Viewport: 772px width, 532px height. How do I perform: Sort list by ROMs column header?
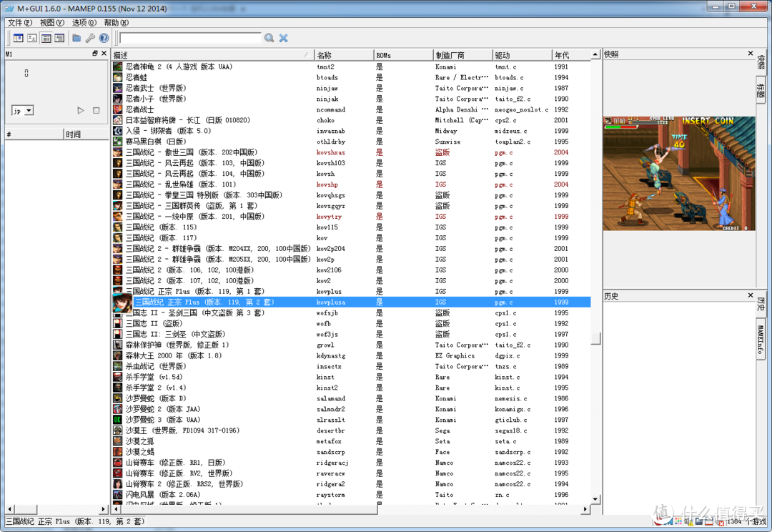click(404, 55)
